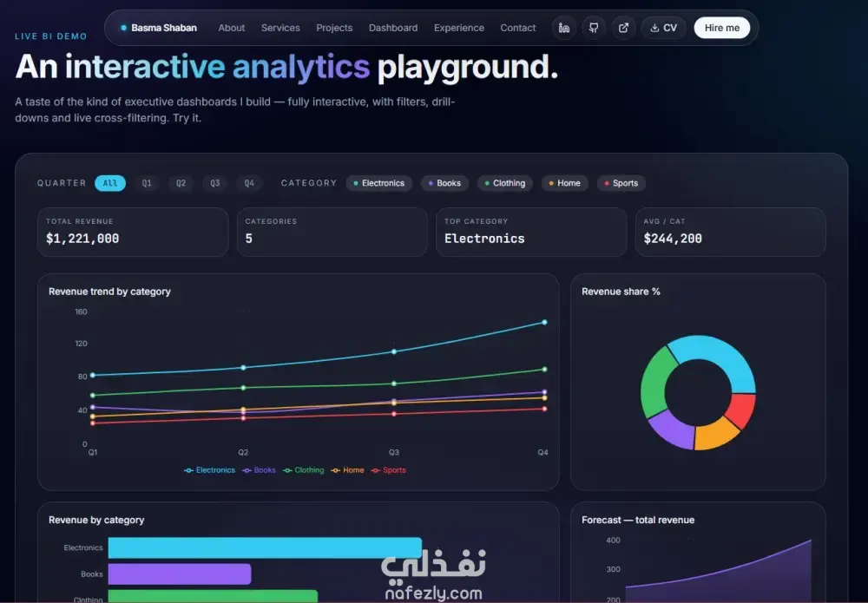Toggle Clothing series in chart legend
This screenshot has width=868, height=603.
click(x=303, y=470)
